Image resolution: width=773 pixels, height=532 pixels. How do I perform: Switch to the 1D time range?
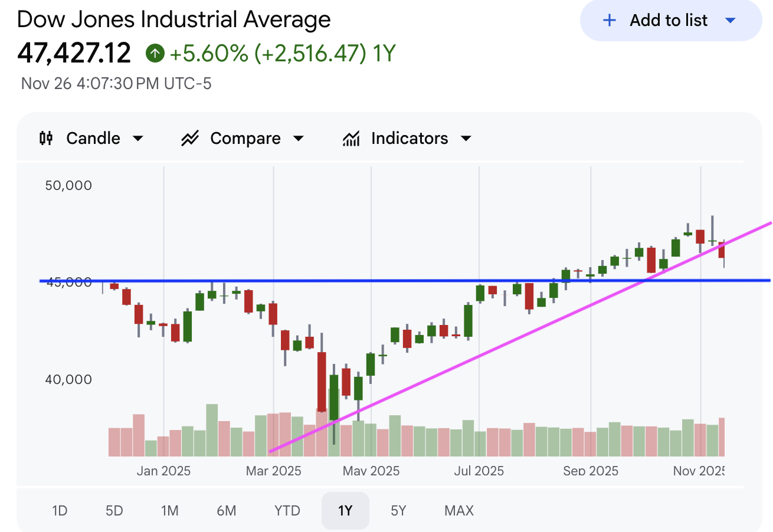click(60, 510)
